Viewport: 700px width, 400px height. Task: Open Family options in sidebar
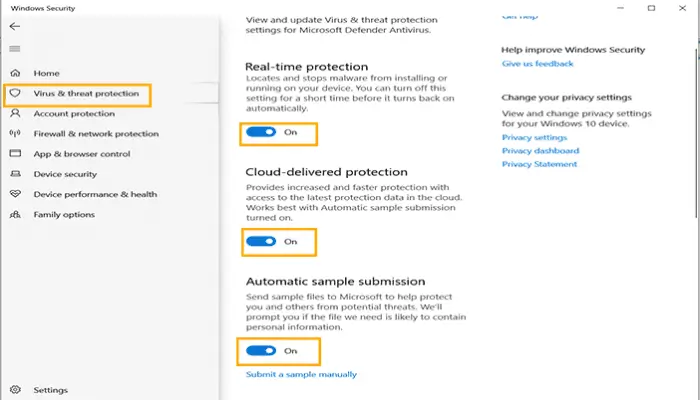(64, 214)
